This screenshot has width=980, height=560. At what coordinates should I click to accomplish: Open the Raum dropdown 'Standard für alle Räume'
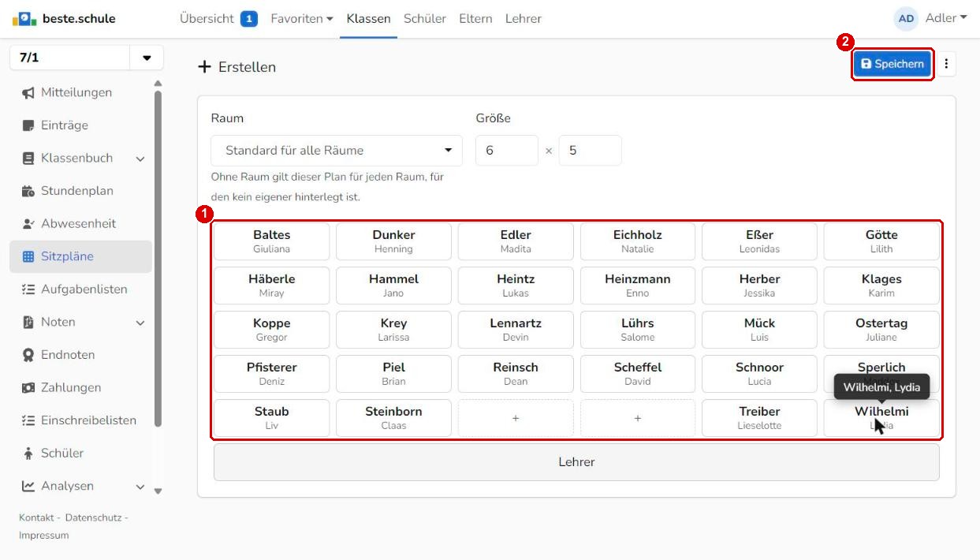[337, 150]
